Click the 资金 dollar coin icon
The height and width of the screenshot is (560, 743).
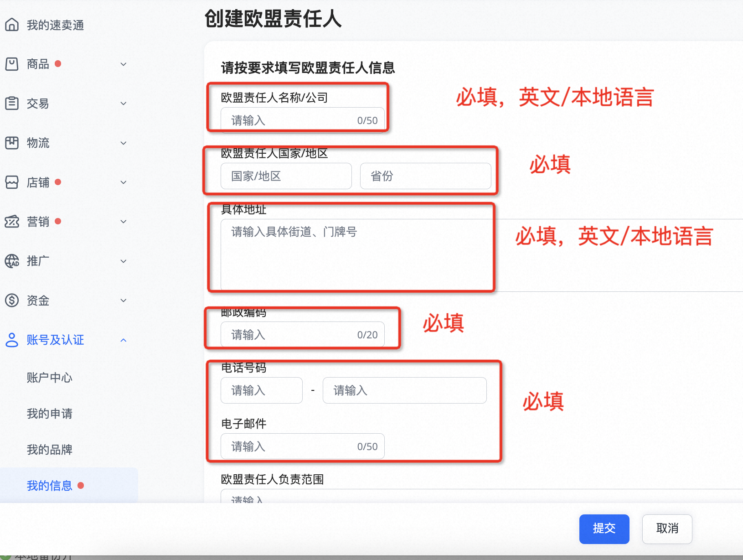12,301
